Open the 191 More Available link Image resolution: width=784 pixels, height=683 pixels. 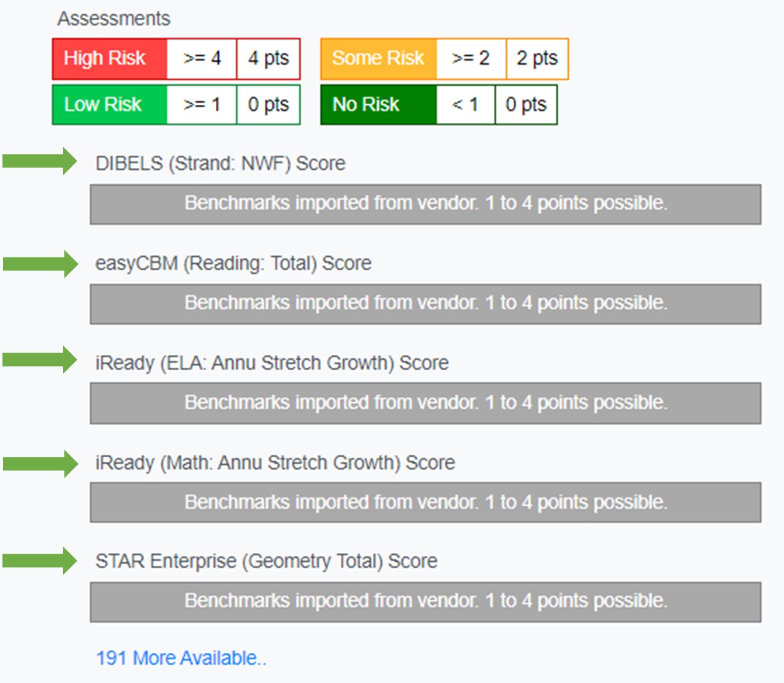point(181,658)
